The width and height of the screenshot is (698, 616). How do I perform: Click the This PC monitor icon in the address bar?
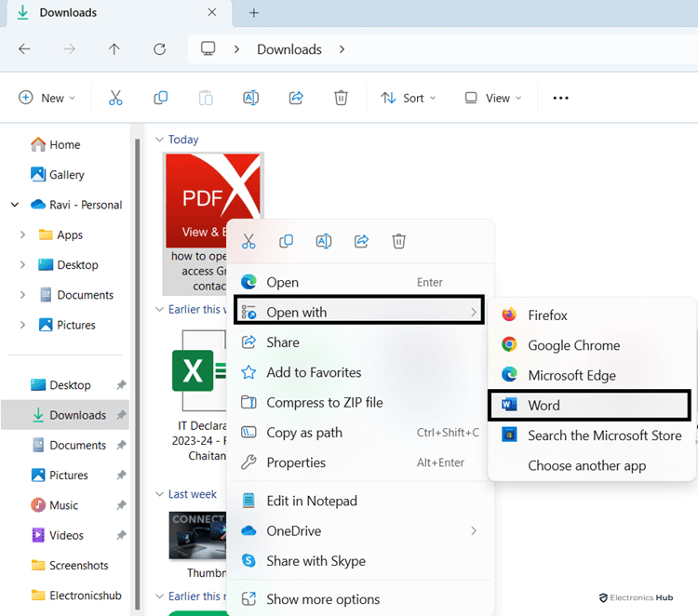208,48
